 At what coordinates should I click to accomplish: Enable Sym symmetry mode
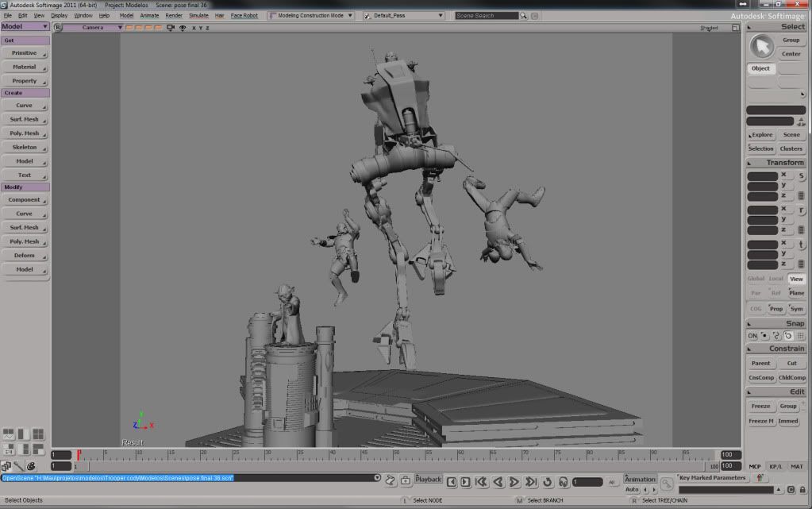[x=796, y=309]
